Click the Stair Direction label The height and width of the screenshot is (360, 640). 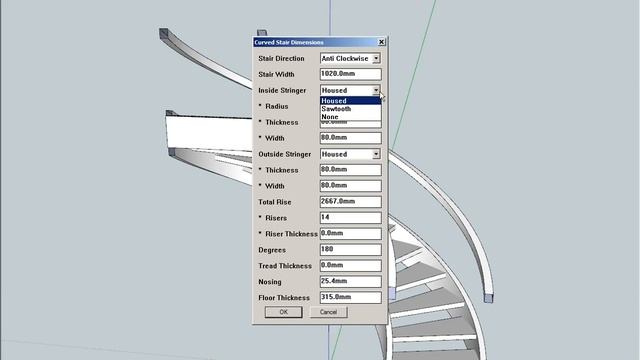[x=281, y=58]
